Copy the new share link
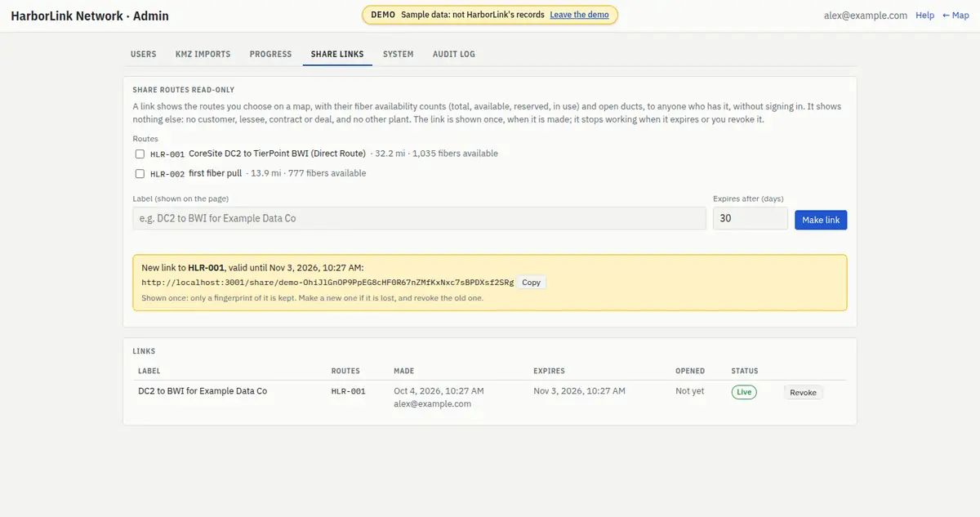The height and width of the screenshot is (517, 980). point(531,283)
